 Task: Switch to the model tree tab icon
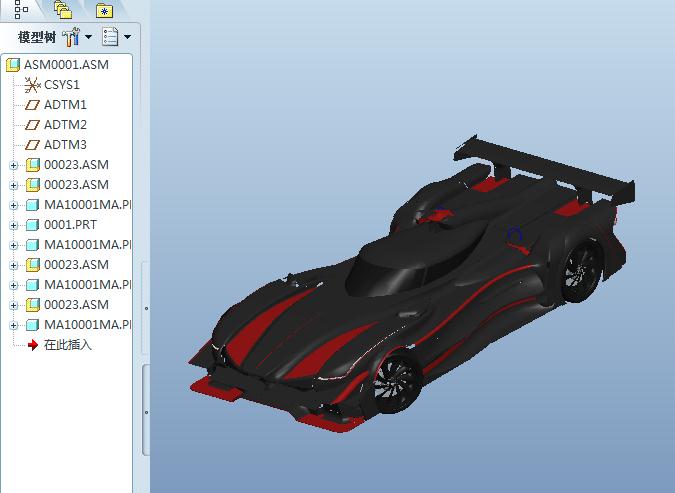pos(21,10)
